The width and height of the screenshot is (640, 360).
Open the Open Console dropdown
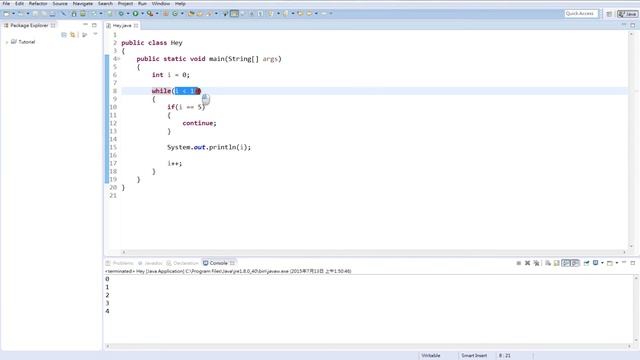[617, 263]
